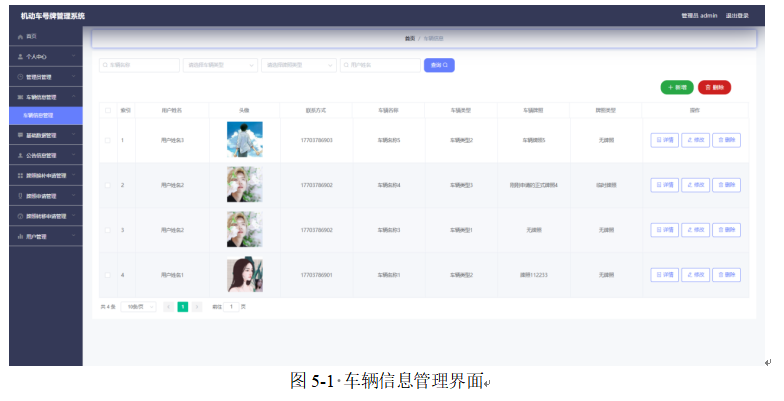Check the checkbox for row 2
The height and width of the screenshot is (401, 784).
click(108, 185)
